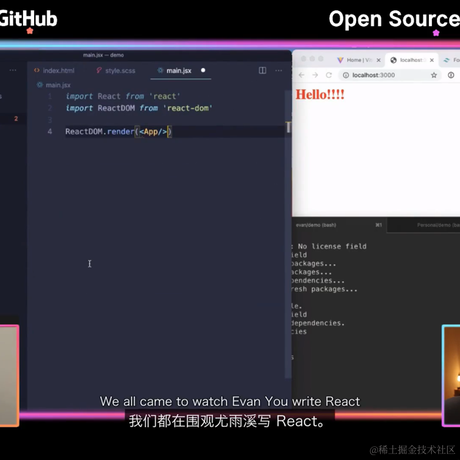The width and height of the screenshot is (460, 460).
Task: Click the webcam thumbnail at bottom right
Action: [x=451, y=376]
